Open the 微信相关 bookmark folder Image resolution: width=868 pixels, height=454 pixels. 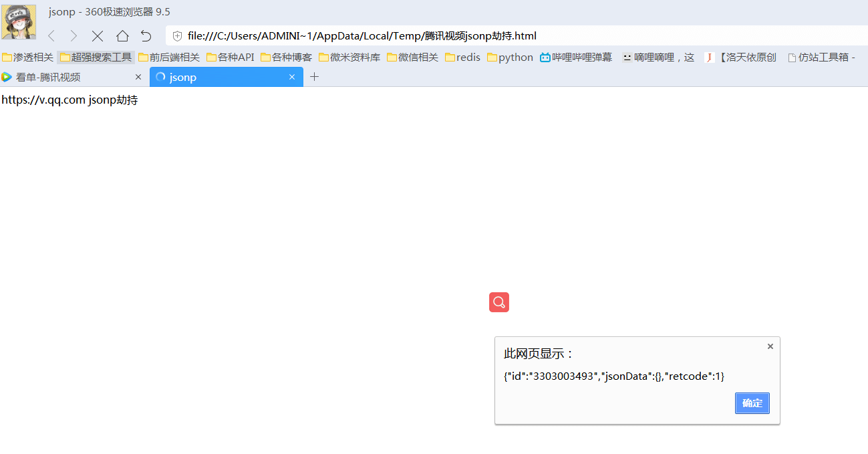point(413,58)
